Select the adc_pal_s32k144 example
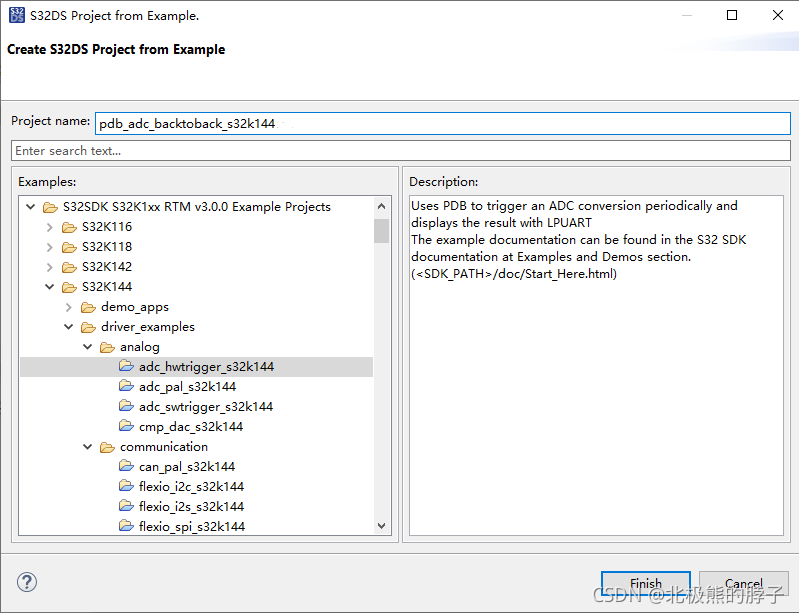 tap(188, 387)
